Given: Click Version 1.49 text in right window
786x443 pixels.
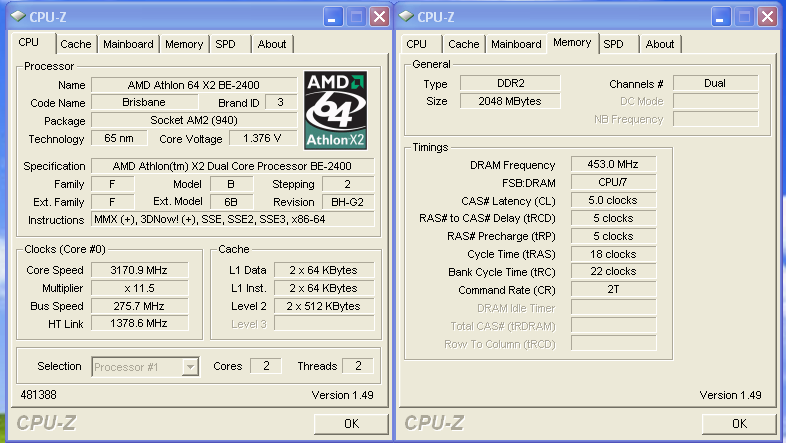Looking at the screenshot, I should pos(730,395).
